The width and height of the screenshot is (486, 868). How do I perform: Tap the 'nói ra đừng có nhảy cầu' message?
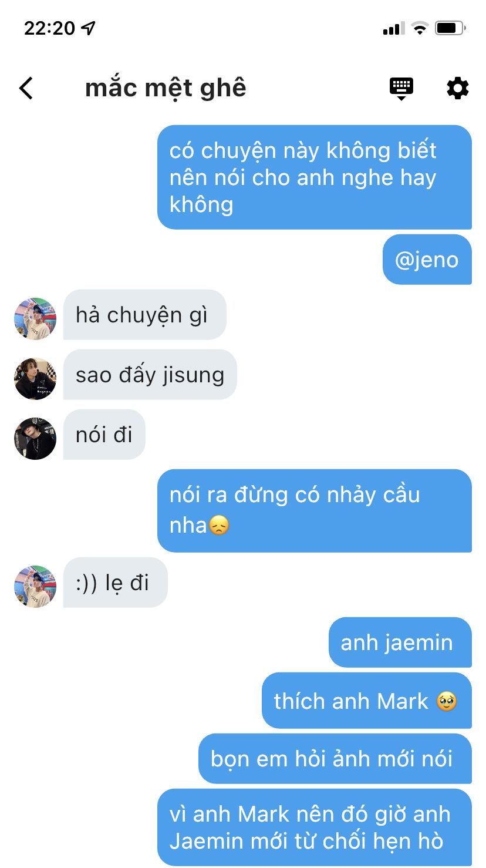pos(315,510)
